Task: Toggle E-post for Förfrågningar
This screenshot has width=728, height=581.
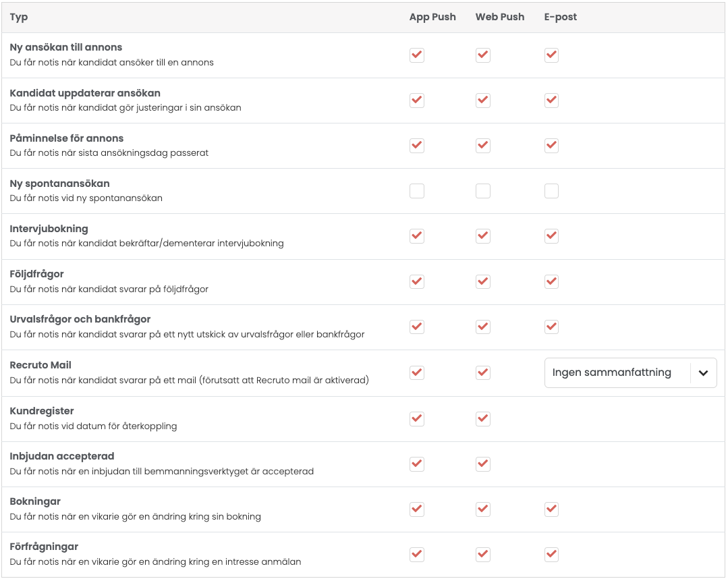Action: coord(551,554)
